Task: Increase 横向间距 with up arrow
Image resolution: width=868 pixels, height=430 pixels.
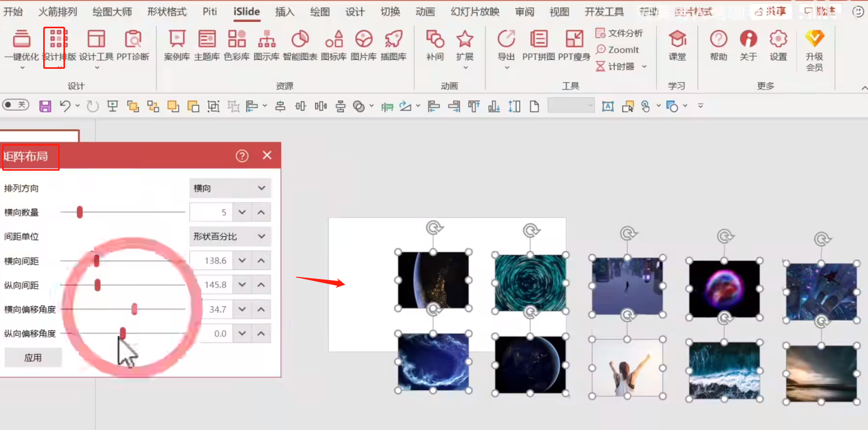Action: click(x=261, y=261)
